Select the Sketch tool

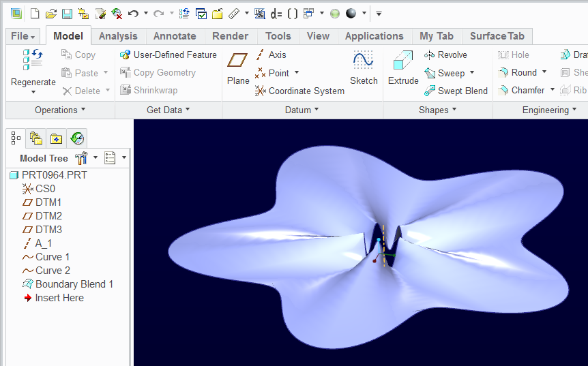364,61
